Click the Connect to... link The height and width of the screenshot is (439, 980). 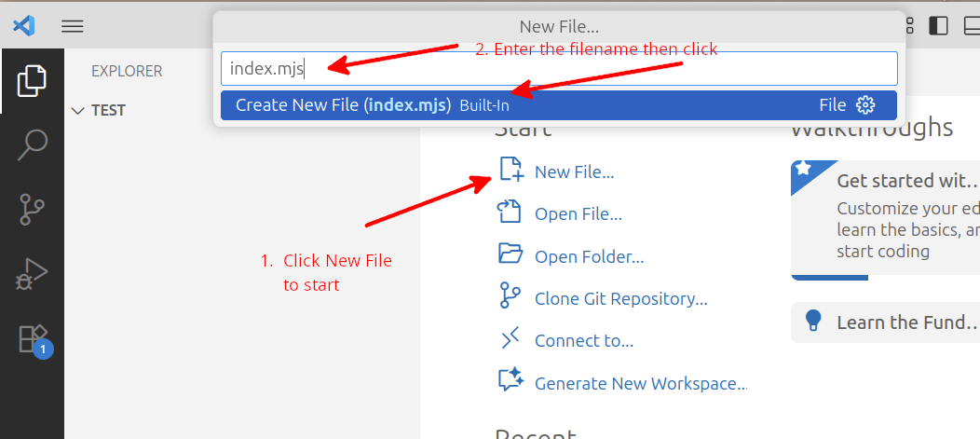coord(583,340)
